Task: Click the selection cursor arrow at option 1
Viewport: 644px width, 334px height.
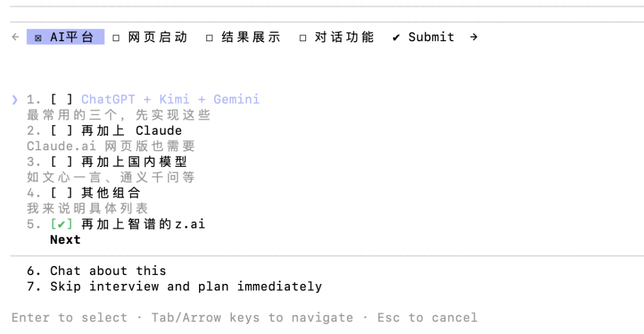Action: coord(15,100)
